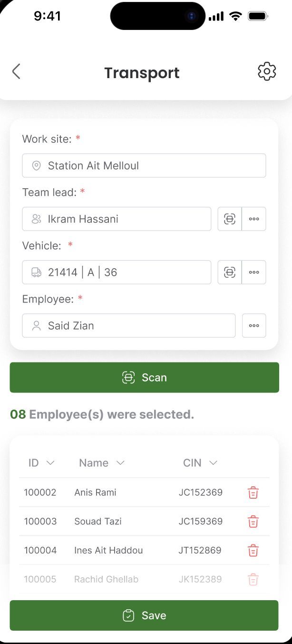Open settings via the gear icon
The height and width of the screenshot is (644, 292).
tap(267, 71)
